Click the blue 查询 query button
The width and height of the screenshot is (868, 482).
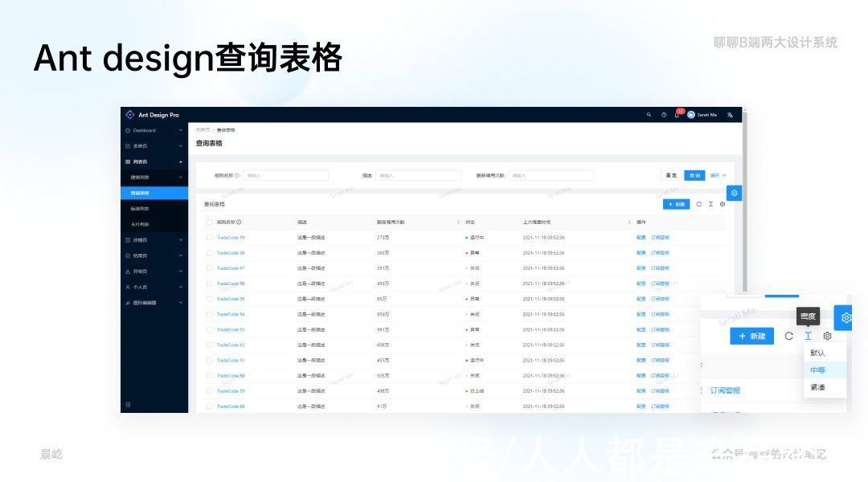(694, 175)
